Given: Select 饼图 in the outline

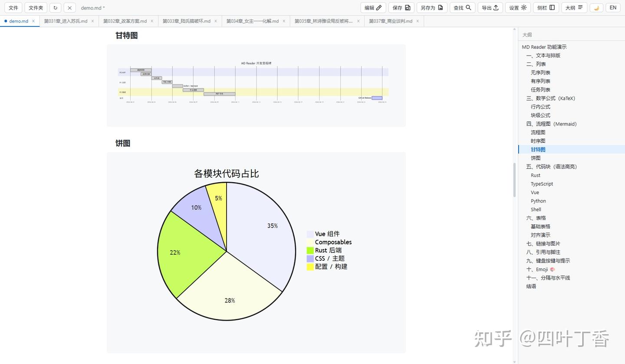Looking at the screenshot, I should point(536,158).
